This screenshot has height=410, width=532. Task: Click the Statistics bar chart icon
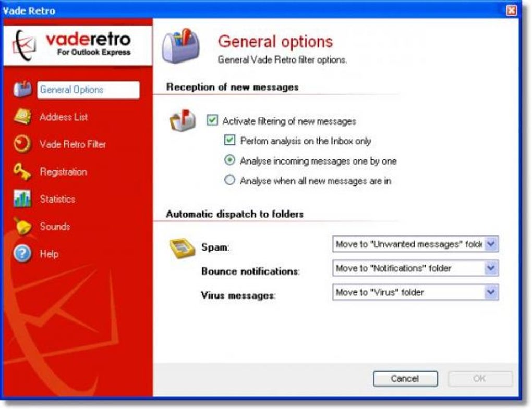[x=22, y=198]
